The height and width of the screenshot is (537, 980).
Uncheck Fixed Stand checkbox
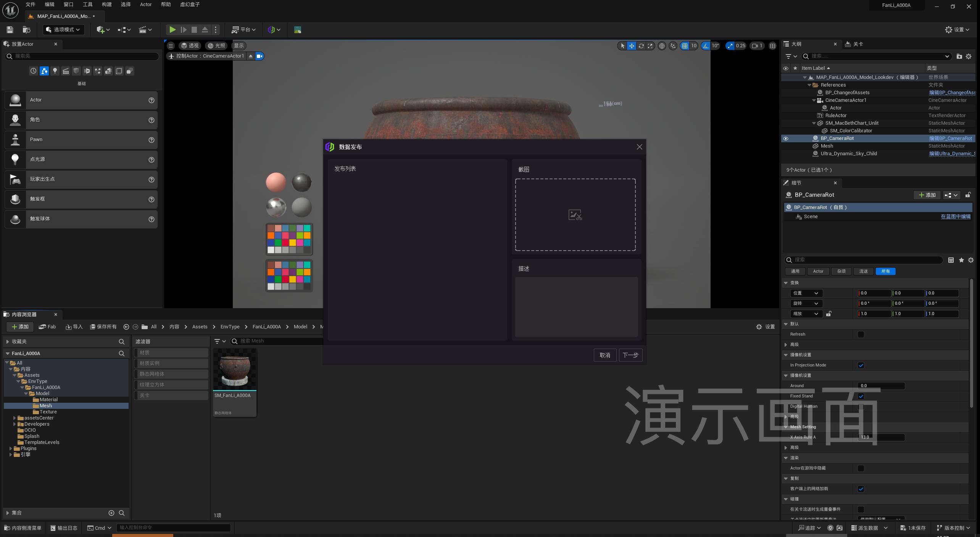point(861,396)
